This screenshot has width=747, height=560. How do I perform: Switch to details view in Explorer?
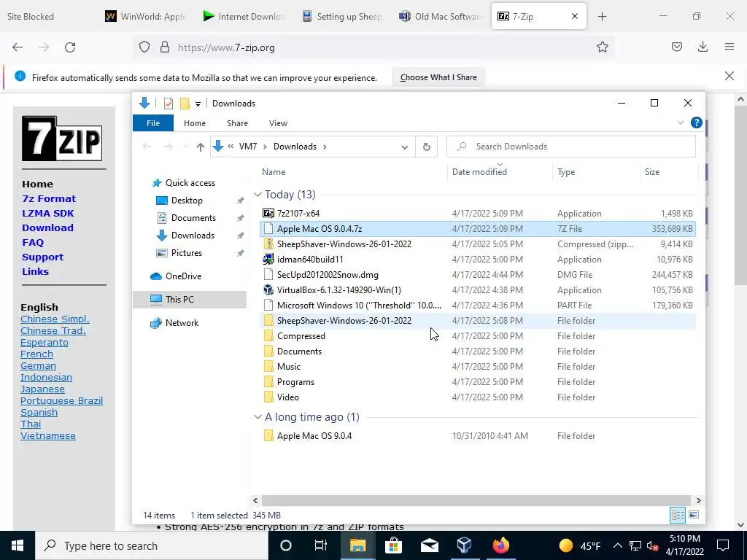click(678, 515)
